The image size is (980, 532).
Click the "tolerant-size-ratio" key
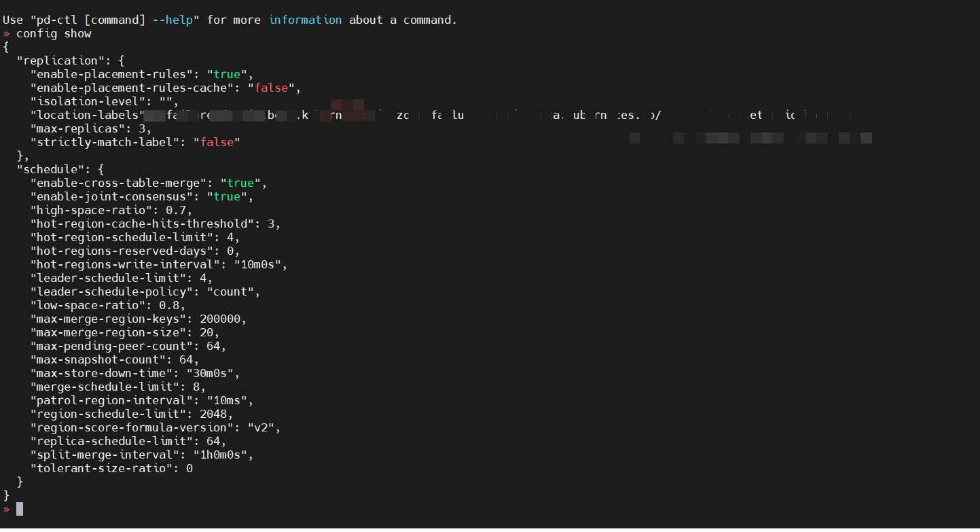click(x=101, y=468)
